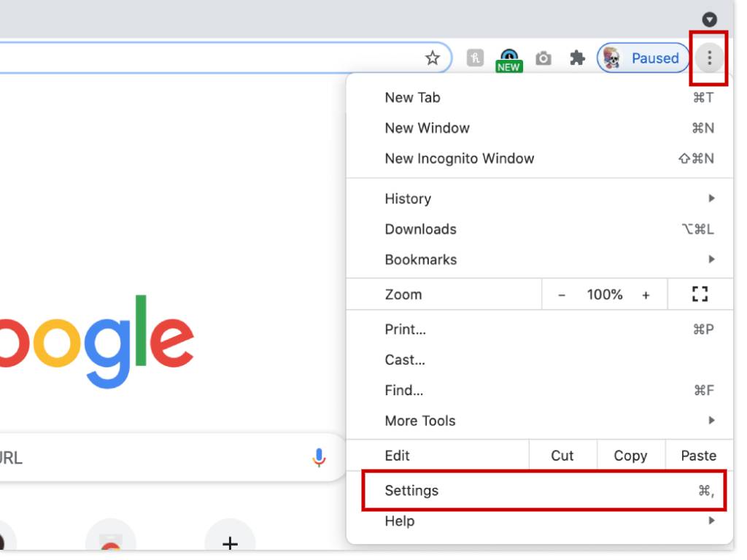Click the 100% zoom level value

click(605, 295)
